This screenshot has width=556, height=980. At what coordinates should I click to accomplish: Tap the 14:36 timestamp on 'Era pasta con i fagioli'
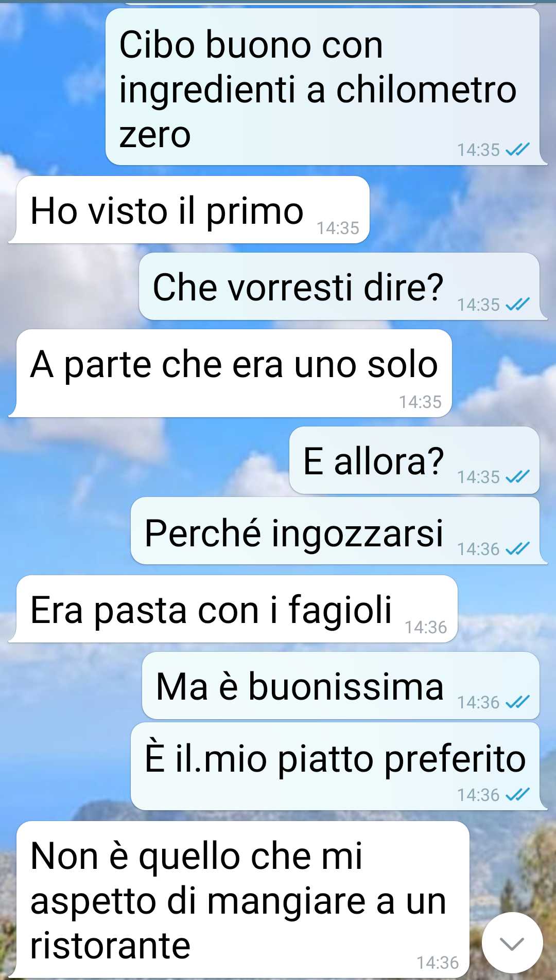tap(426, 627)
